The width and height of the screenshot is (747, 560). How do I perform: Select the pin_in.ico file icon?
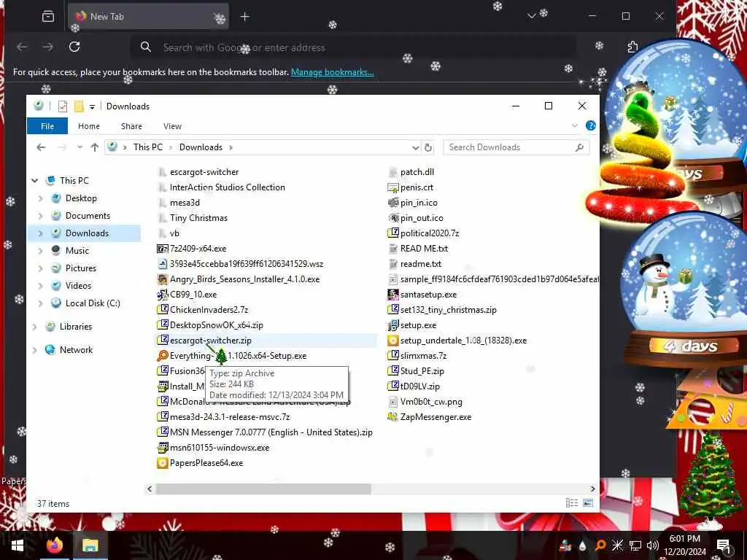click(x=393, y=203)
